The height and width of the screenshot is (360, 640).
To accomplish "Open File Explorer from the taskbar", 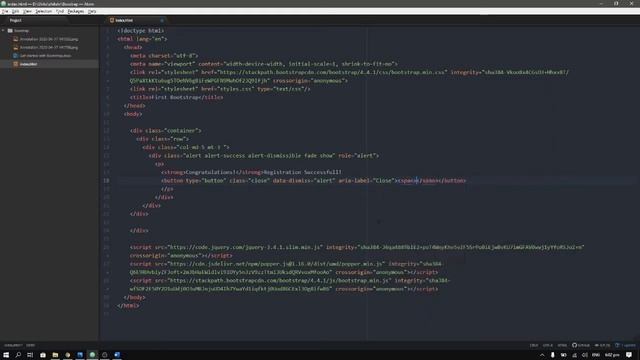I will pyautogui.click(x=55, y=355).
